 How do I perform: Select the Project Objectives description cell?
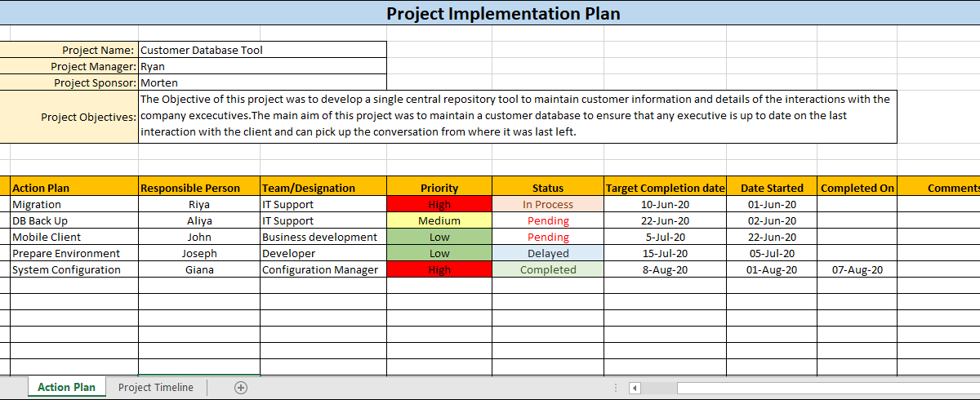pos(518,117)
